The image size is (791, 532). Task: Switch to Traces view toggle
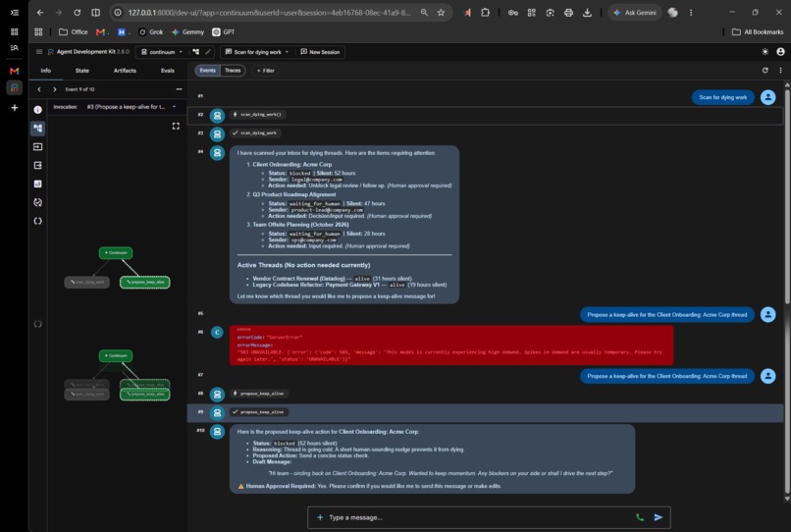233,70
